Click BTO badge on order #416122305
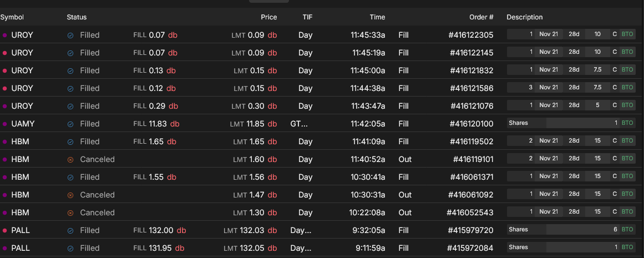The width and height of the screenshot is (644, 258). pos(627,34)
